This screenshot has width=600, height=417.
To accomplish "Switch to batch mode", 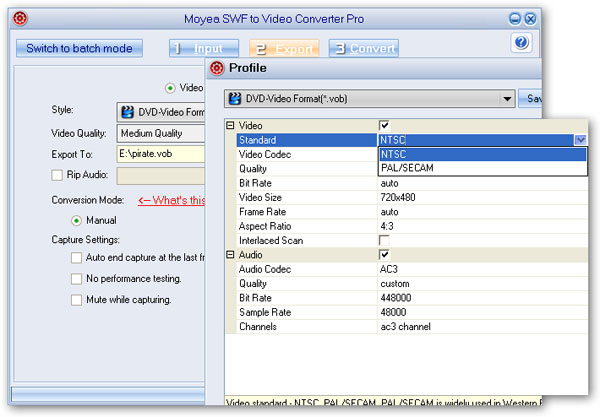I will (x=79, y=48).
